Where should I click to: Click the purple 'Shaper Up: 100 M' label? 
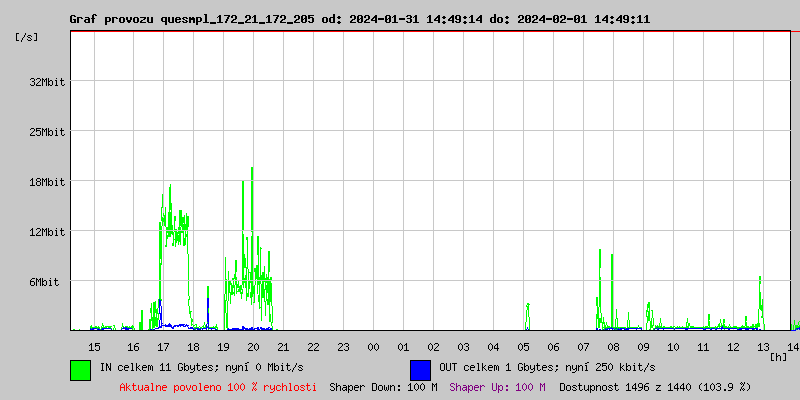pyautogui.click(x=497, y=387)
